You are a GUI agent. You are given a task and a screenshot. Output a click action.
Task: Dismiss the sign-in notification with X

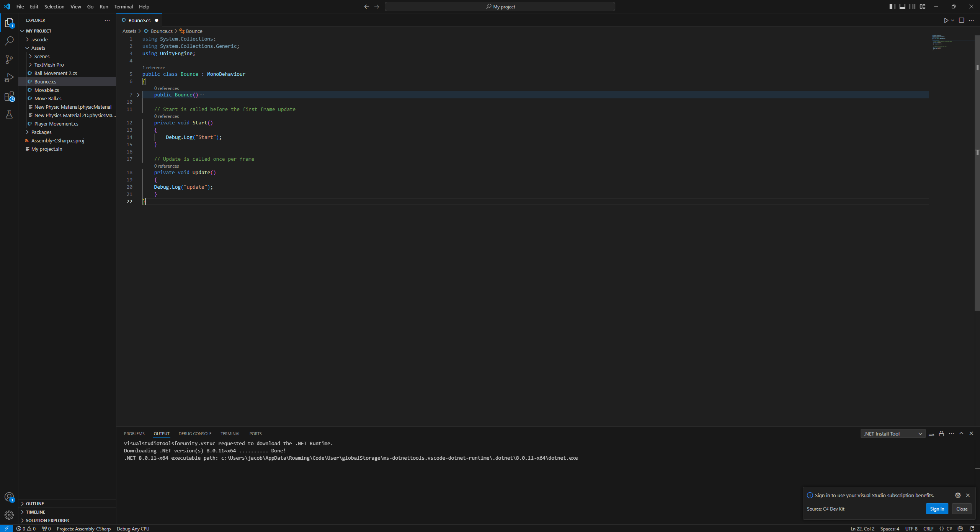968,495
